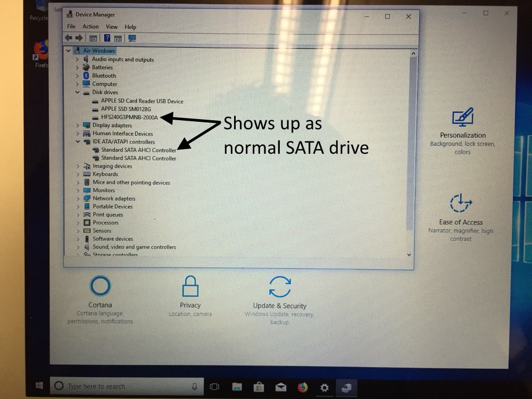
Task: Maximize the Device Manager window
Action: (x=387, y=16)
